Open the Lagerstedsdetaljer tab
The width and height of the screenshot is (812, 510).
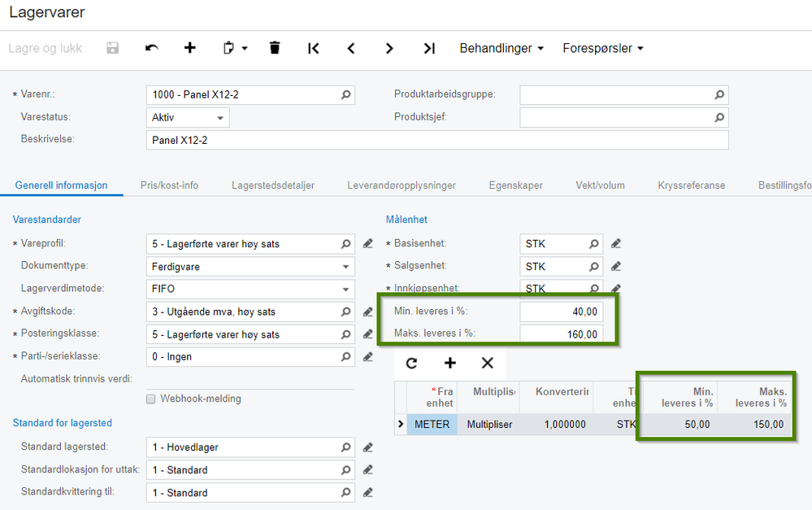(272, 185)
